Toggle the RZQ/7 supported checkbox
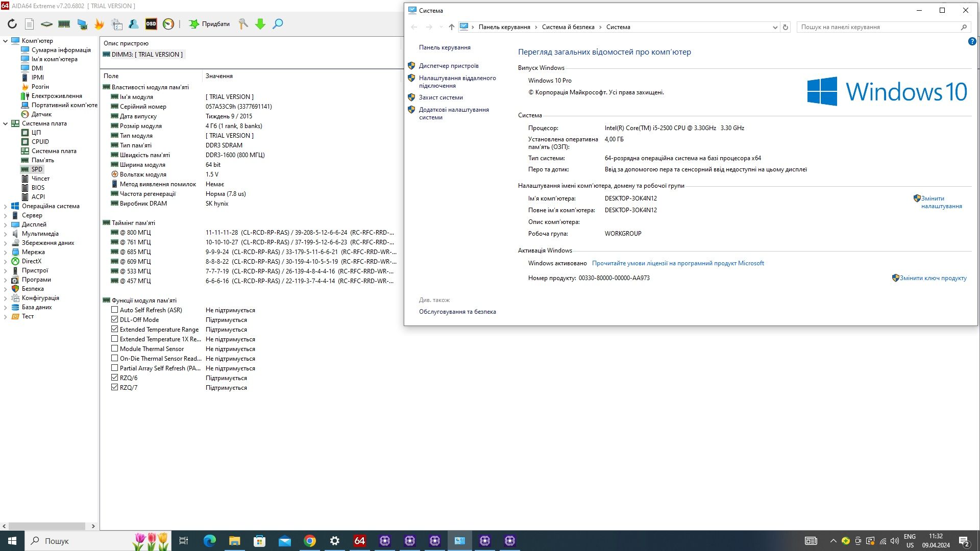 coord(114,388)
